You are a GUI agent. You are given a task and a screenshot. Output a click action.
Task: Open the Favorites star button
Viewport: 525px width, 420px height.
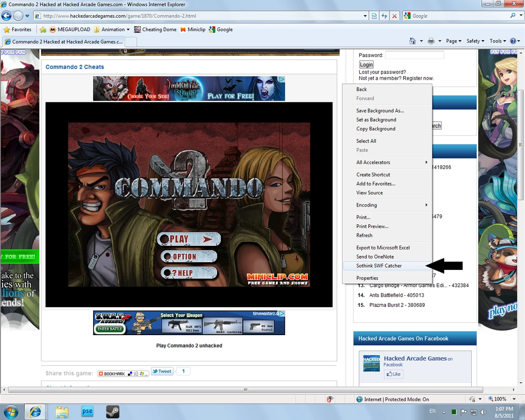click(17, 29)
